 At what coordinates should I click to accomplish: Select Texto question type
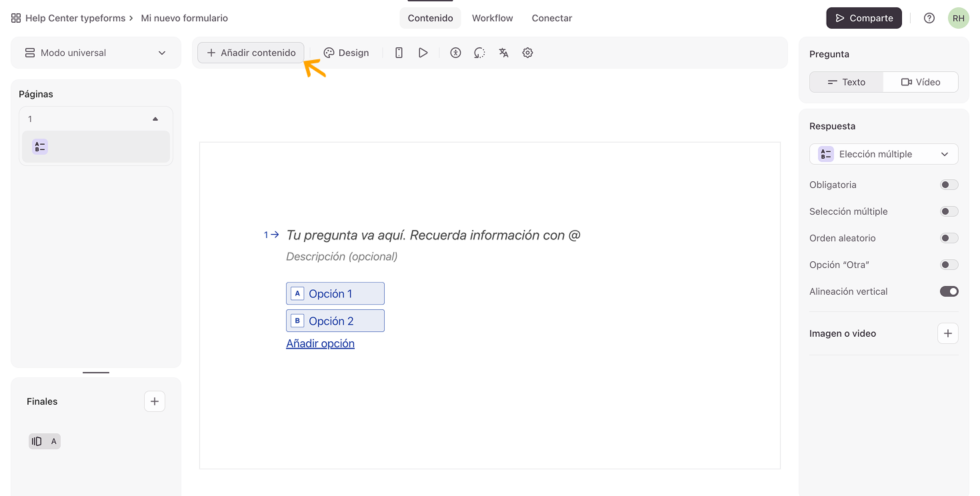(847, 82)
